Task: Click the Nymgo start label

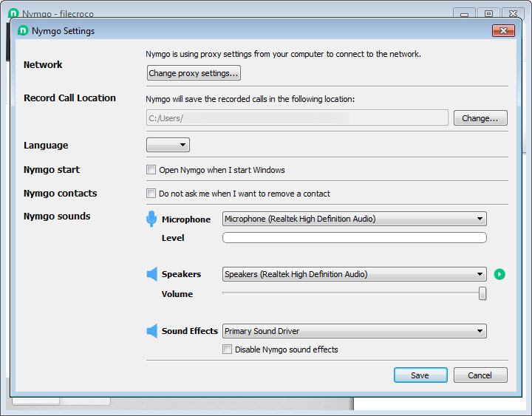Action: (x=52, y=170)
